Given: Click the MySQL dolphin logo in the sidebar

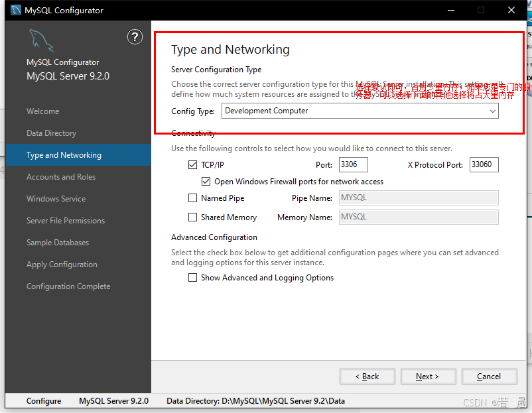Looking at the screenshot, I should pyautogui.click(x=41, y=40).
